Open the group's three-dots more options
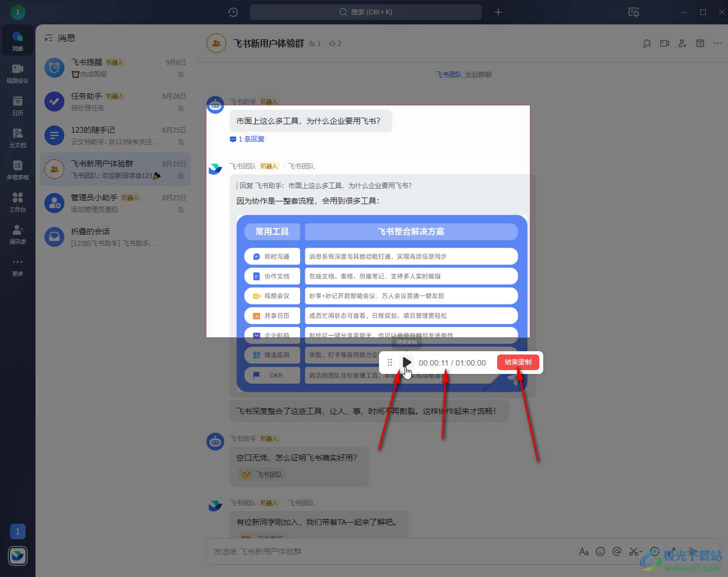The image size is (728, 577). [718, 43]
